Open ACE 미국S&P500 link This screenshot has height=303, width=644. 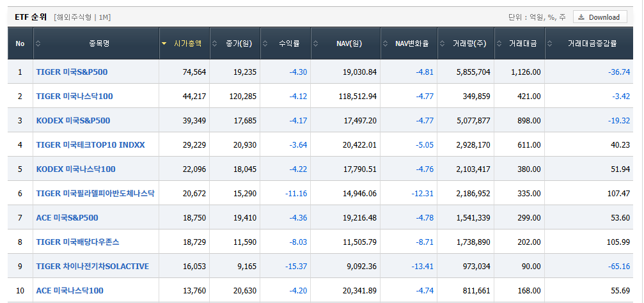[67, 217]
